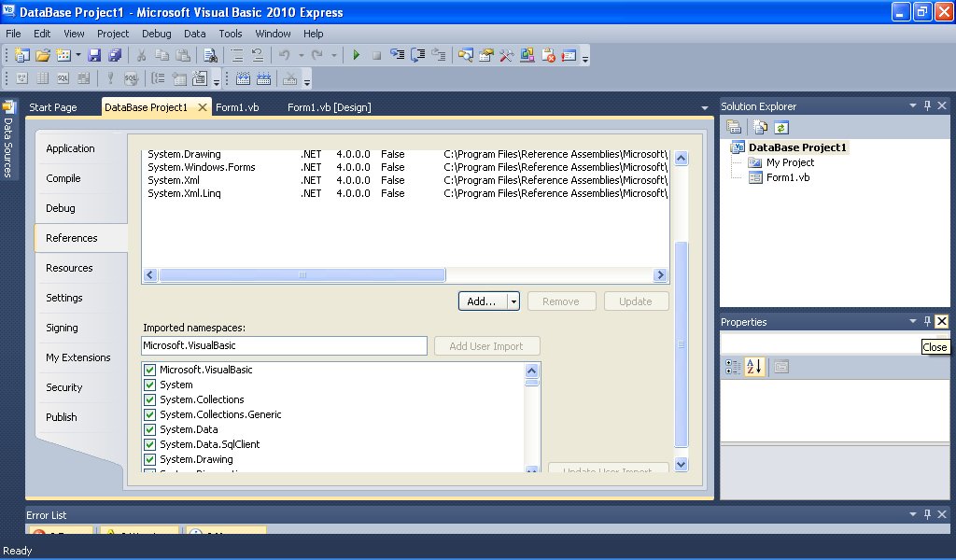Click the Save All multiple-disks icon
956x560 pixels.
point(115,55)
